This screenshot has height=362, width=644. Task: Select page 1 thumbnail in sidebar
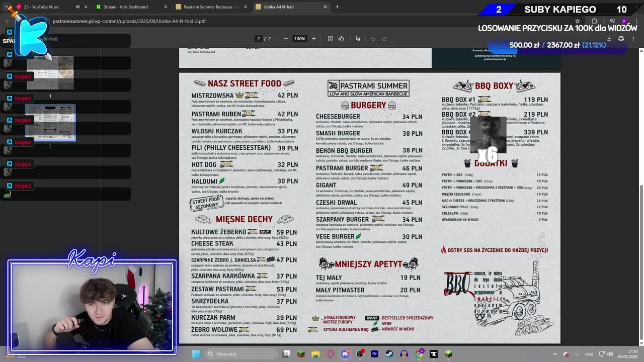pos(50,73)
